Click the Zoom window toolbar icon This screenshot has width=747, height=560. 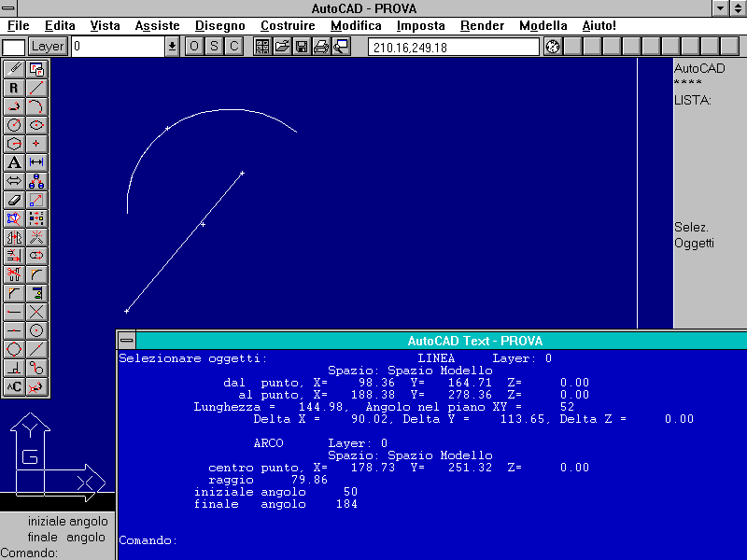click(341, 47)
